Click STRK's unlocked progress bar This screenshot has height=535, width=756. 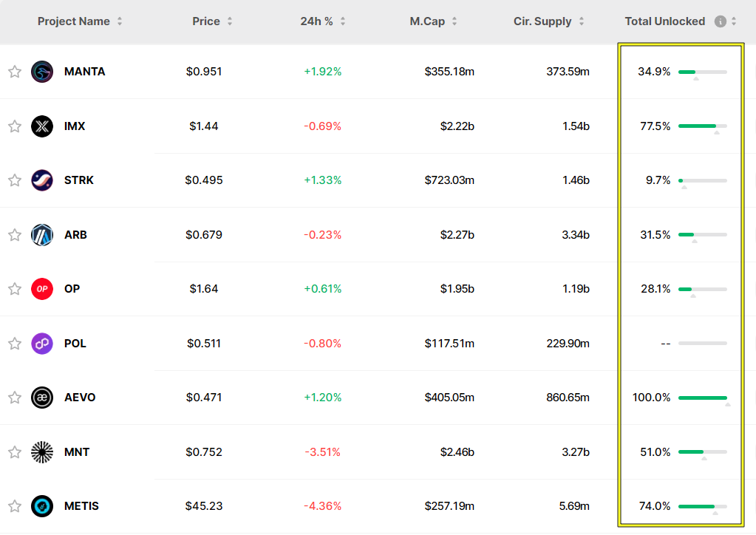pos(703,181)
